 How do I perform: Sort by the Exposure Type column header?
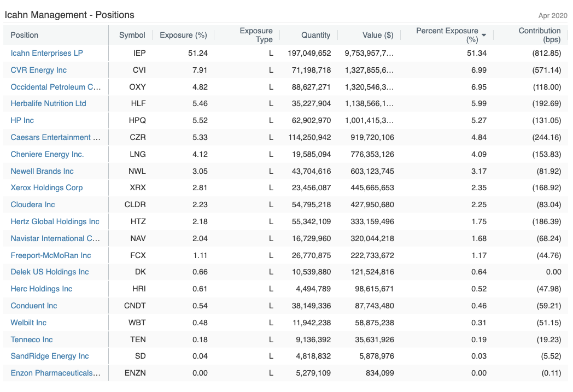256,35
